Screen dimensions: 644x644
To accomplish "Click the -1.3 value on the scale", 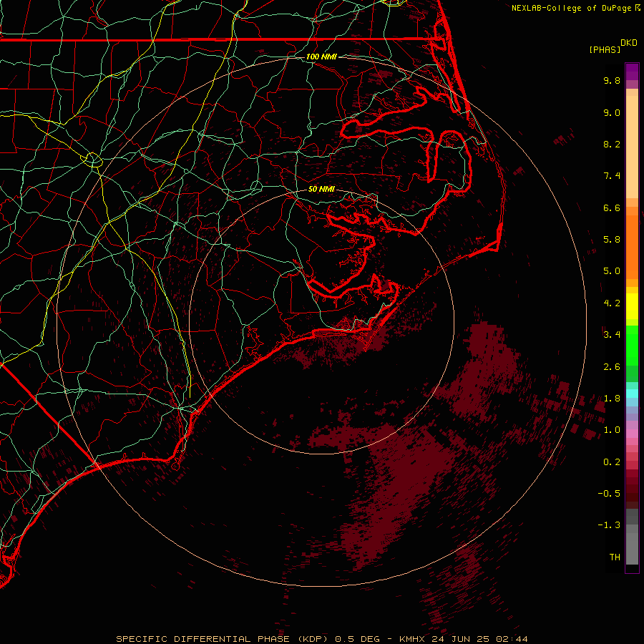I will [x=609, y=525].
